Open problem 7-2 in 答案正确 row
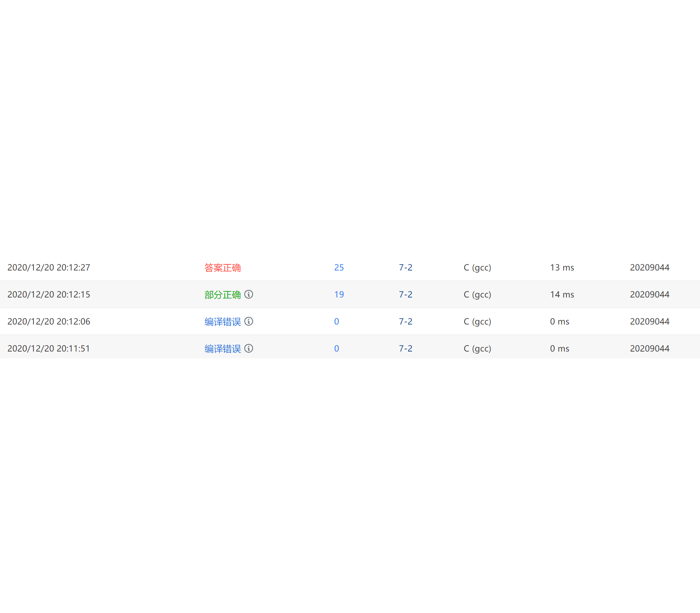The image size is (700, 613). 405,268
